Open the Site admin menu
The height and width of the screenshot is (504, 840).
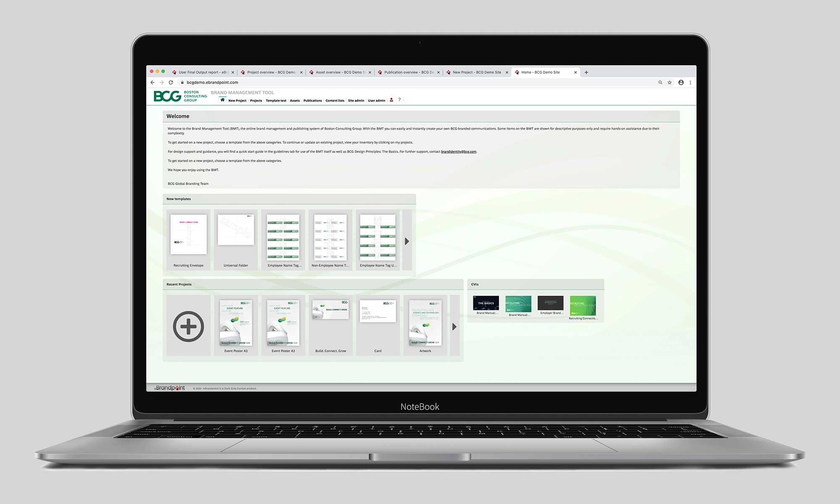click(x=356, y=101)
